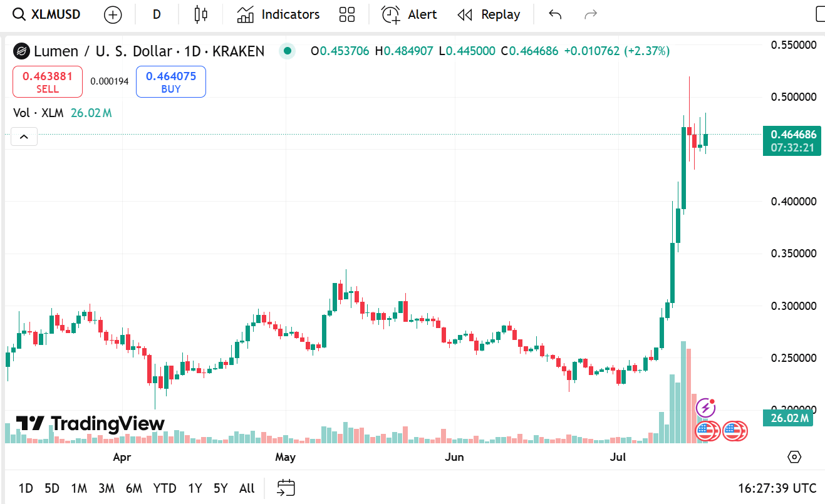Open the layout templates grid icon

(x=346, y=14)
